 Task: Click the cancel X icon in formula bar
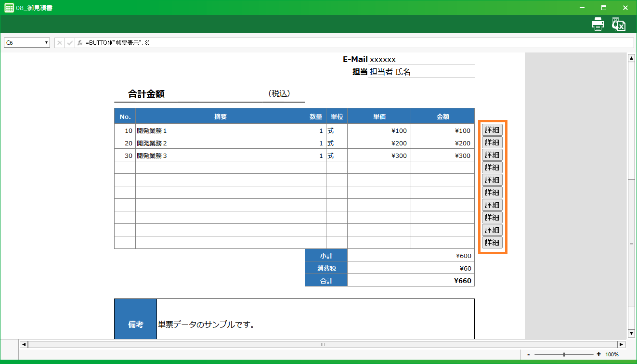tap(60, 43)
